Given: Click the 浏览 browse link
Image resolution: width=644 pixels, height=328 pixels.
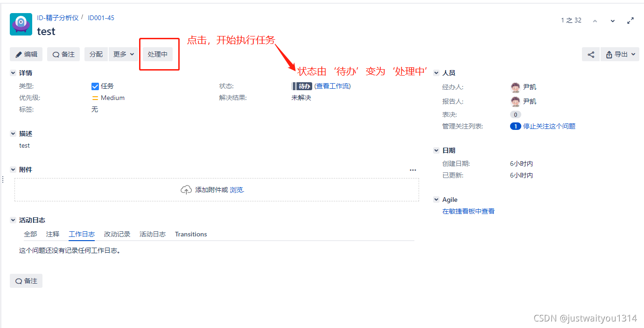Looking at the screenshot, I should (x=237, y=190).
